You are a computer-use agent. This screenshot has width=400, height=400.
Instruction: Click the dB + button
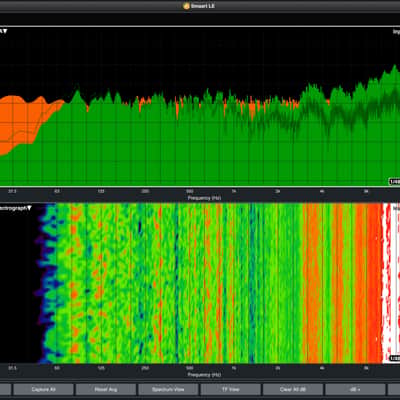pos(355,389)
